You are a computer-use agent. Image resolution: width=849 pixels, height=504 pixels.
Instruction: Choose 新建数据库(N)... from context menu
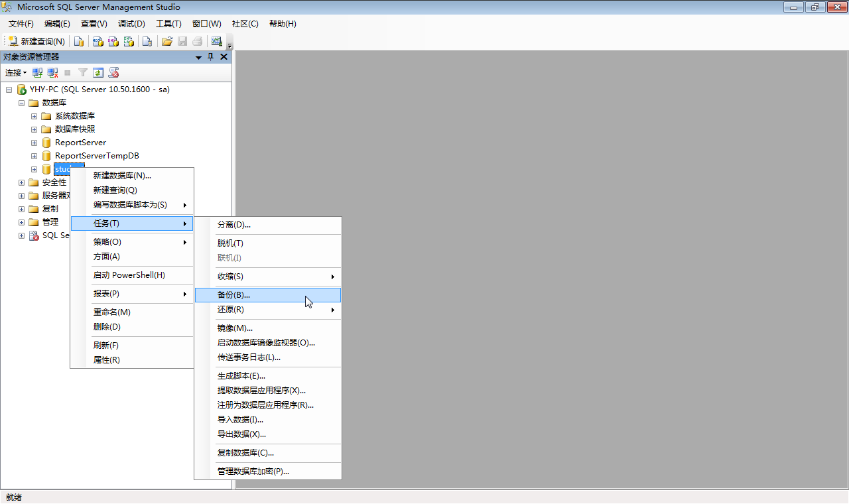point(132,176)
